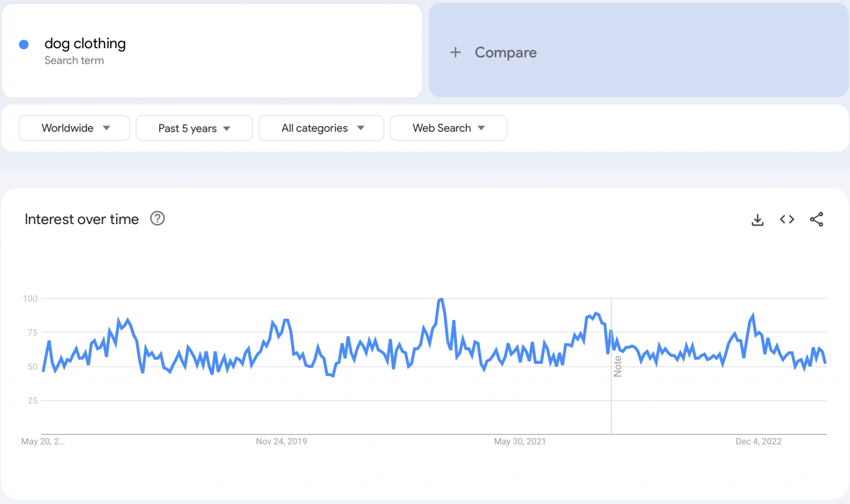This screenshot has width=850, height=504.
Task: Click the Interest over time heading
Action: (82, 220)
